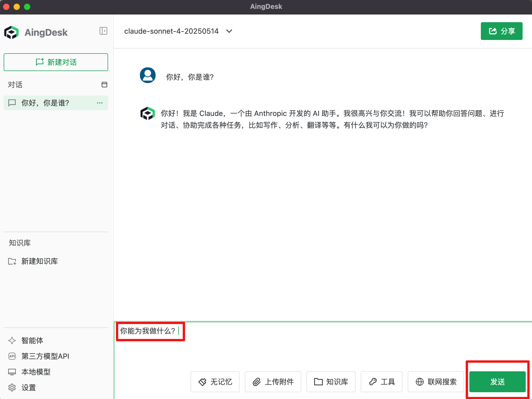Toggle the conversation list view icon next to 对话

pyautogui.click(x=104, y=85)
